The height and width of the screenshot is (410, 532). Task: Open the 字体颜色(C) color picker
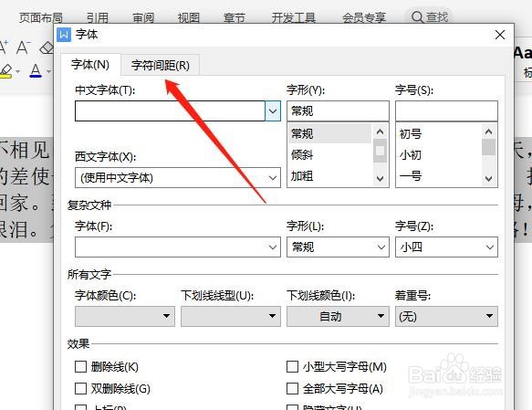[x=125, y=316]
